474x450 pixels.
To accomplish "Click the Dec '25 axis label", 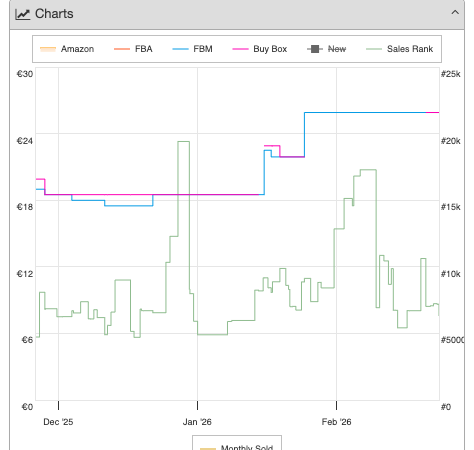I will pyautogui.click(x=58, y=422).
